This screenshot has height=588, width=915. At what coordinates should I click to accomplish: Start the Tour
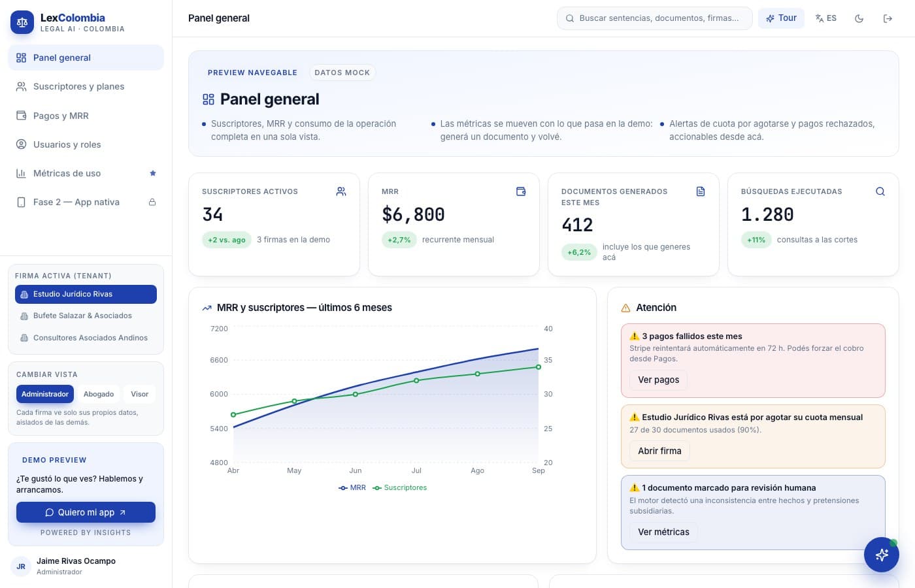tap(781, 18)
